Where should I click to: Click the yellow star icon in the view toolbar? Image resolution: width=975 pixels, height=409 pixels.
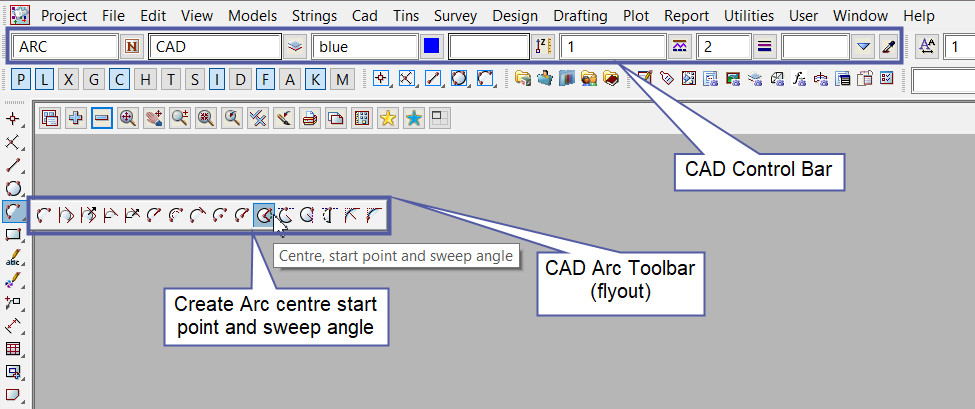point(388,118)
